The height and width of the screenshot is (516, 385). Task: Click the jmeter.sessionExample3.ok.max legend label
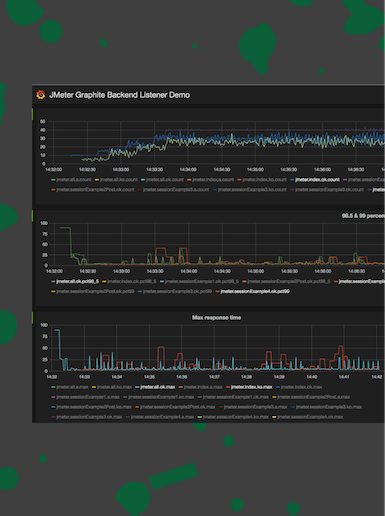89,417
